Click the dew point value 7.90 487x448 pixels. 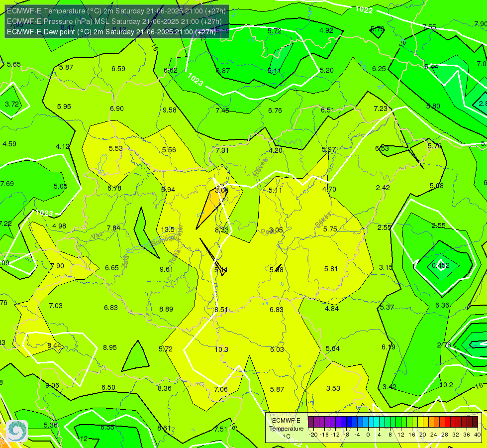(x=57, y=266)
